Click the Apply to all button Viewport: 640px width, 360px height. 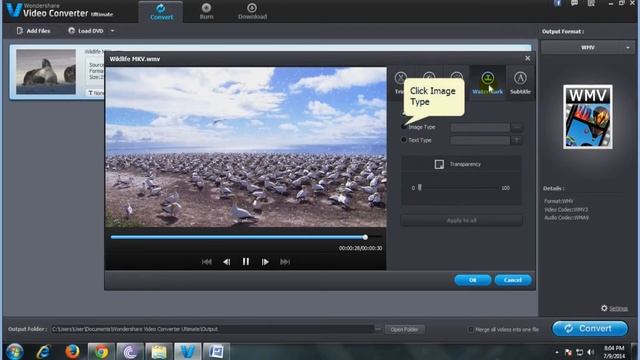pos(461,220)
